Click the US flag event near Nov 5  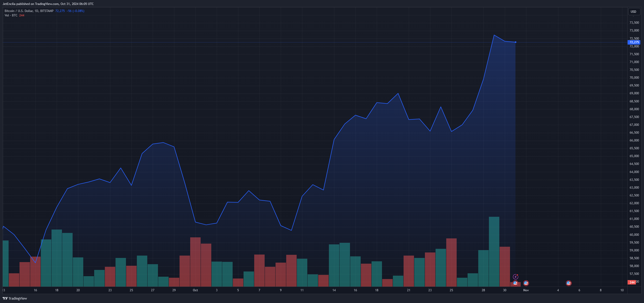point(569,283)
